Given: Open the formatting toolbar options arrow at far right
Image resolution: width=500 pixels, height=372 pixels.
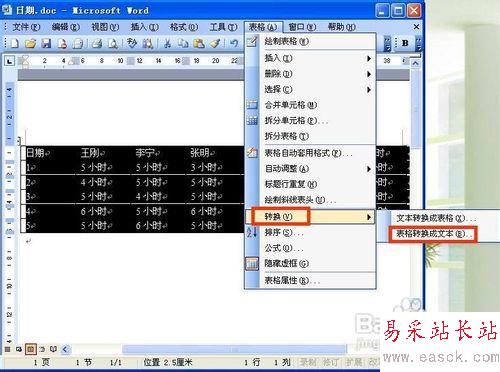Looking at the screenshot, I should (419, 44).
